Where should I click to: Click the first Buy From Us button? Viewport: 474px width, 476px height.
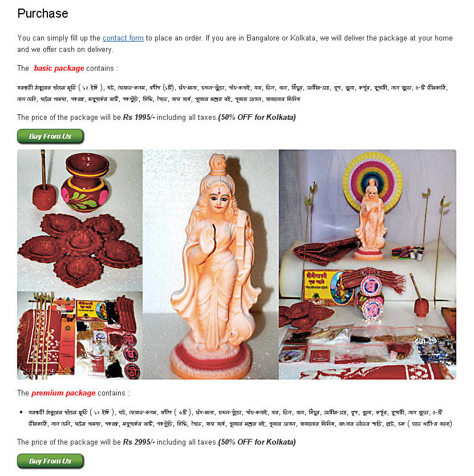50,136
